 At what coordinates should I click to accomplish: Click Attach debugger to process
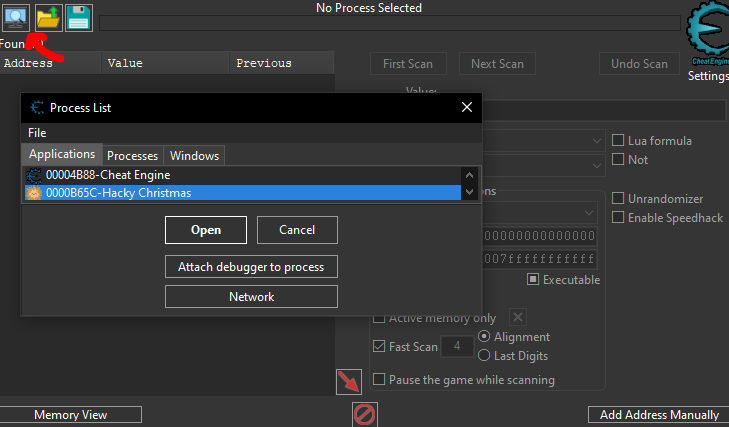tap(251, 267)
